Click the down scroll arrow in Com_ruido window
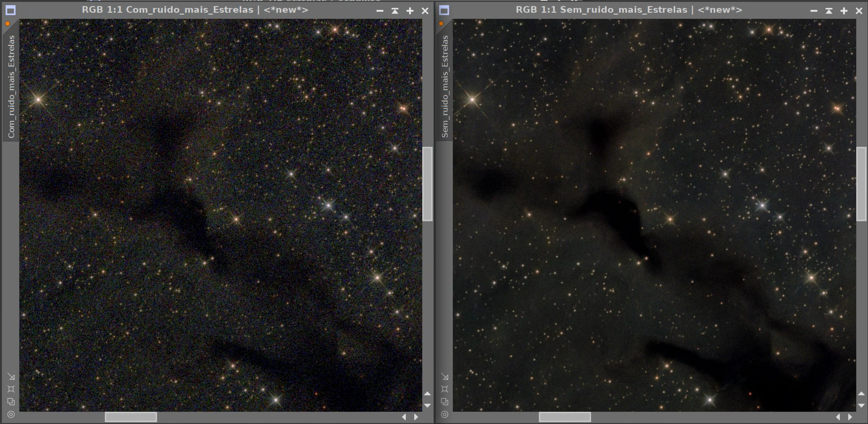Image resolution: width=868 pixels, height=424 pixels. (x=427, y=405)
